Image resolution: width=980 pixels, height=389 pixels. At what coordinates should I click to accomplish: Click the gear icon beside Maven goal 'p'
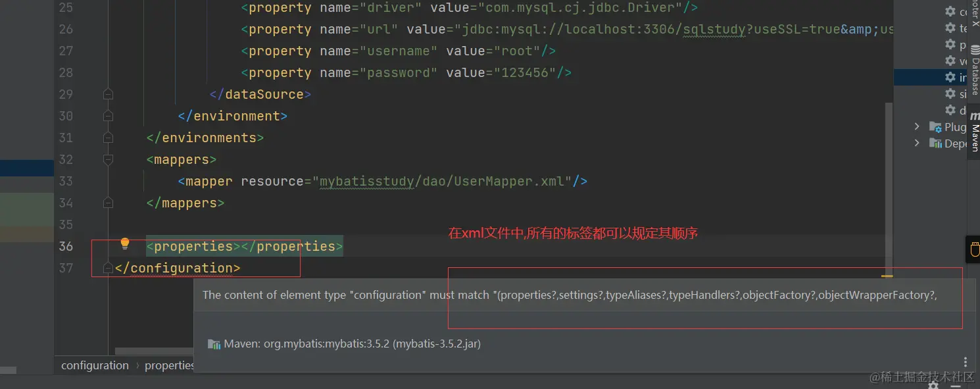coord(950,44)
